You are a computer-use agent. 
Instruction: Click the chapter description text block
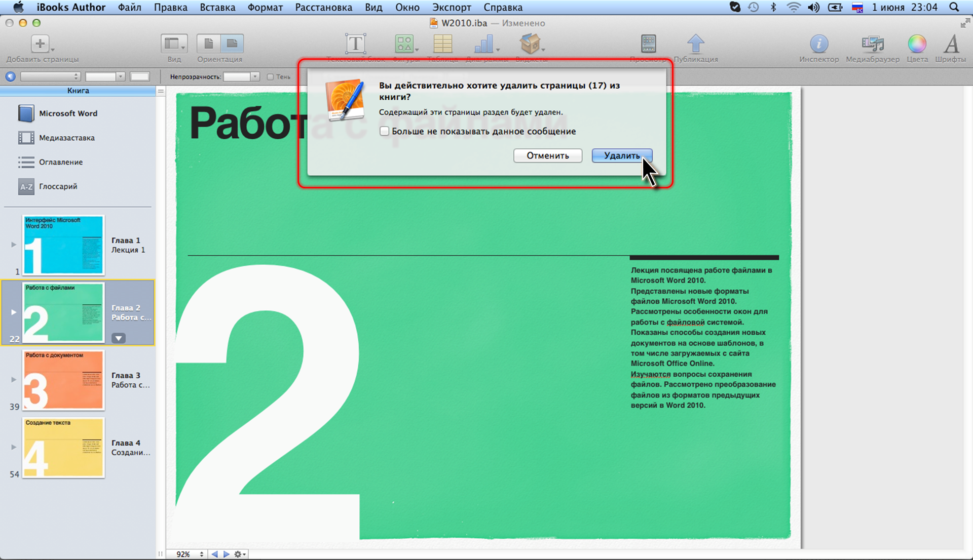click(x=703, y=337)
